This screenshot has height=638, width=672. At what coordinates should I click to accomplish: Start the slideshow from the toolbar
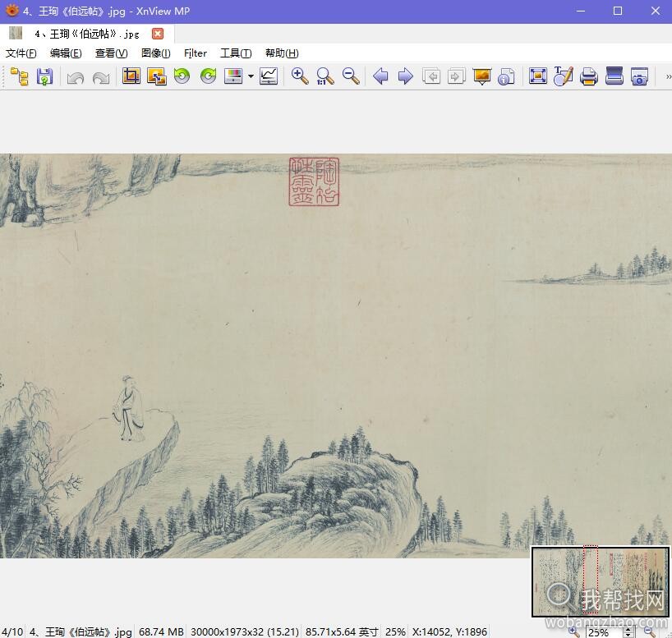482,76
